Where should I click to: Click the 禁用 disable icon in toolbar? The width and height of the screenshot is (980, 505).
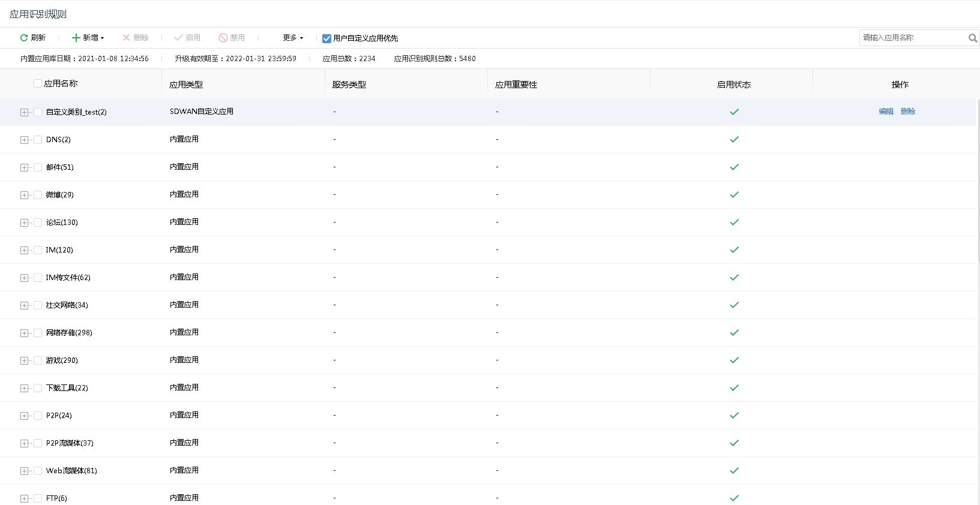click(x=223, y=38)
